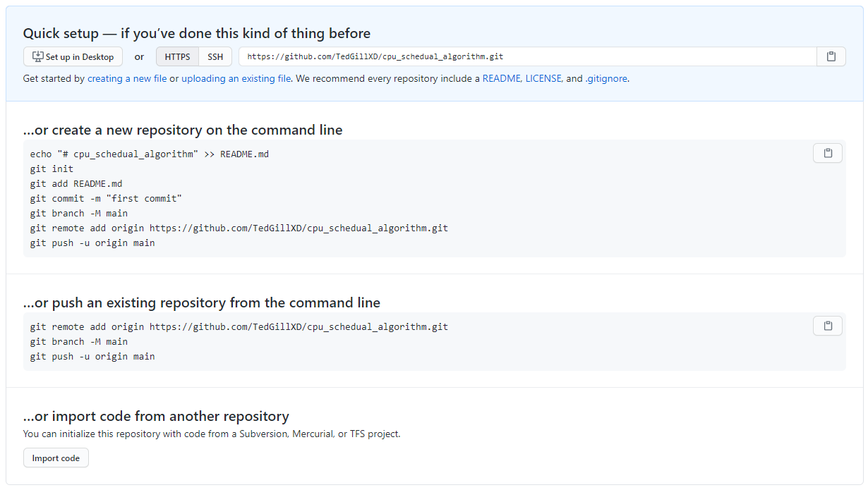Viewport: 868px width, 490px height.
Task: Copy the repository URL with clipboard icon
Action: coord(831,56)
